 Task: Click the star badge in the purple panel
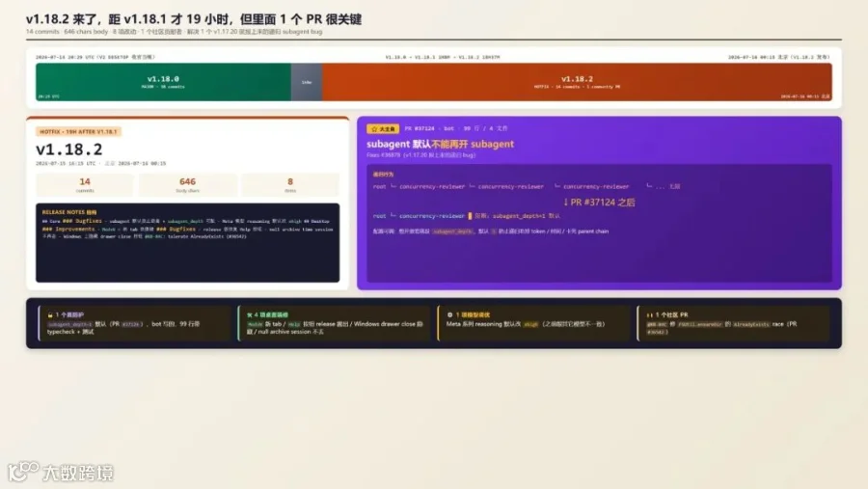pyautogui.click(x=383, y=129)
